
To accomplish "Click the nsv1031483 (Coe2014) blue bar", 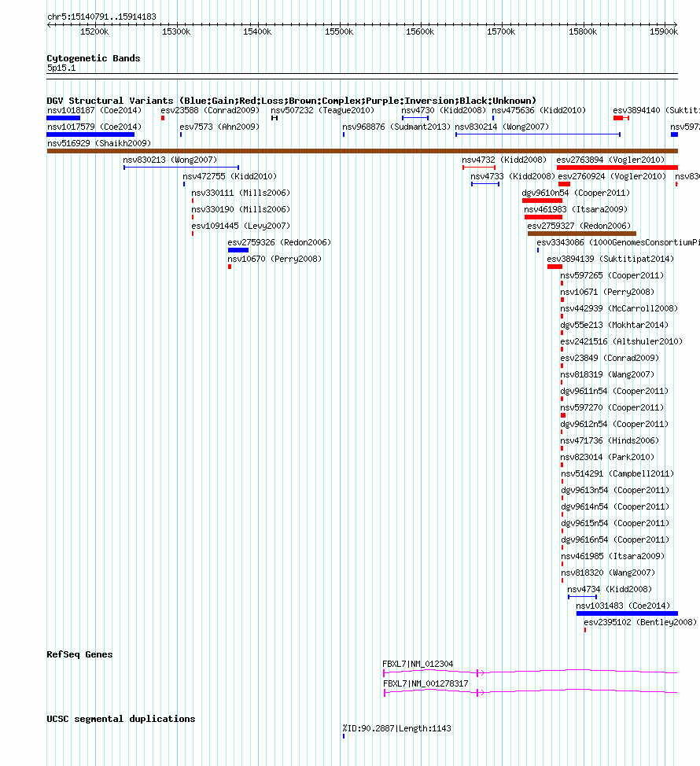I will coord(627,613).
